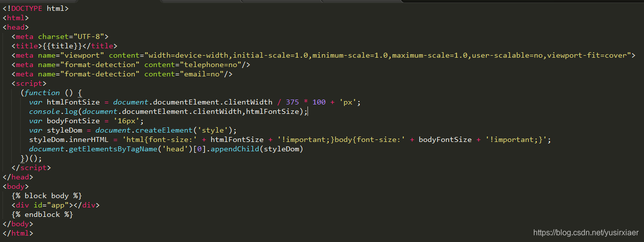The image size is (644, 242).
Task: Click the number 375
Action: tap(292, 102)
